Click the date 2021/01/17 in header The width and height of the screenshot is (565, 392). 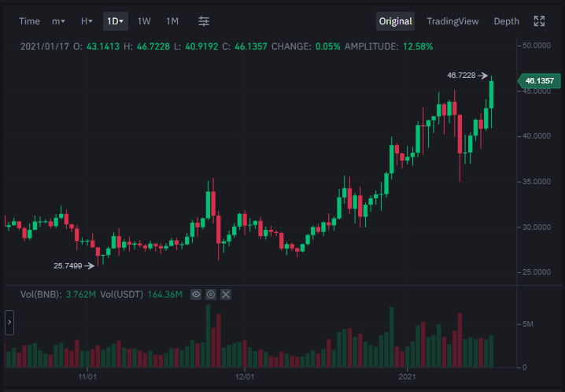pyautogui.click(x=45, y=46)
